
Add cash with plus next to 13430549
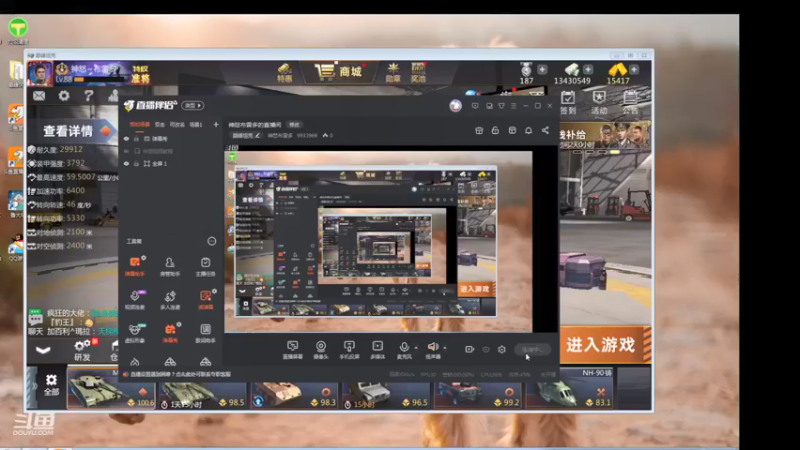pos(588,69)
